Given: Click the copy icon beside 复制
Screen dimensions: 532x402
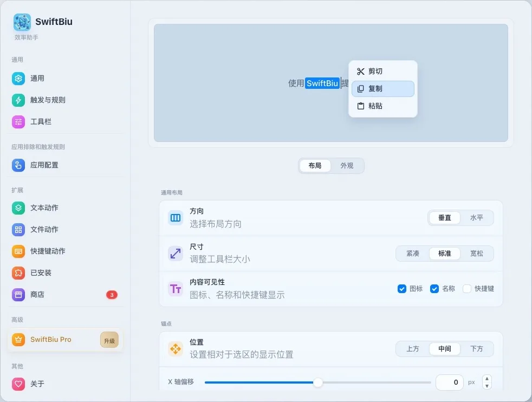Looking at the screenshot, I should 360,88.
